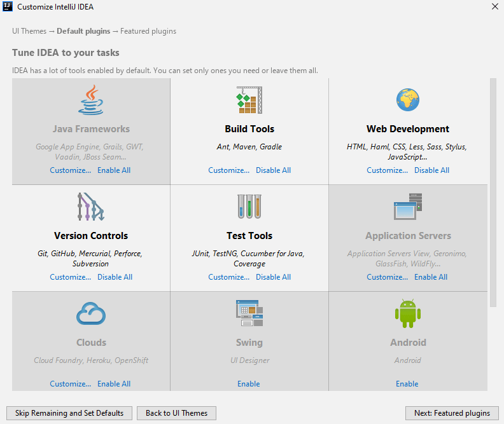Viewport: 504px width, 424px height.
Task: Click the IntelliJ IDEA logo in title bar
Action: (x=8, y=6)
